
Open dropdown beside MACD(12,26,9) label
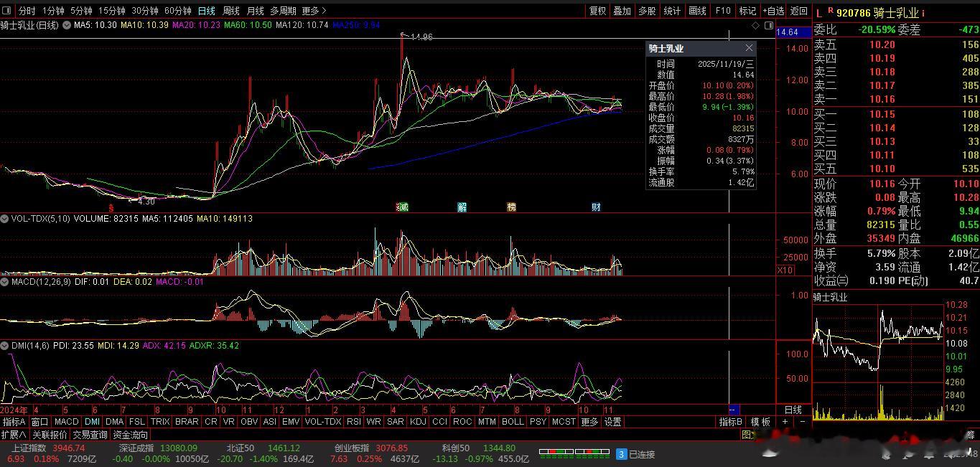[x=6, y=282]
